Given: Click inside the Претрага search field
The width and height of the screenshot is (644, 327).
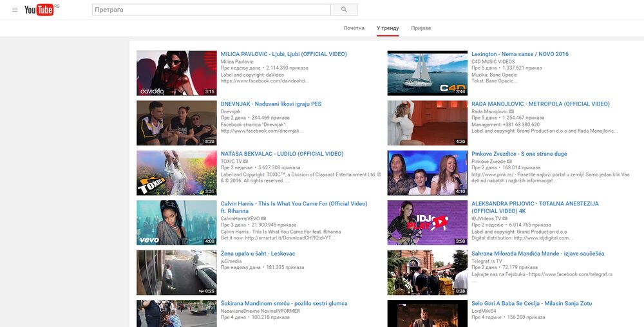Looking at the screenshot, I should 211,10.
